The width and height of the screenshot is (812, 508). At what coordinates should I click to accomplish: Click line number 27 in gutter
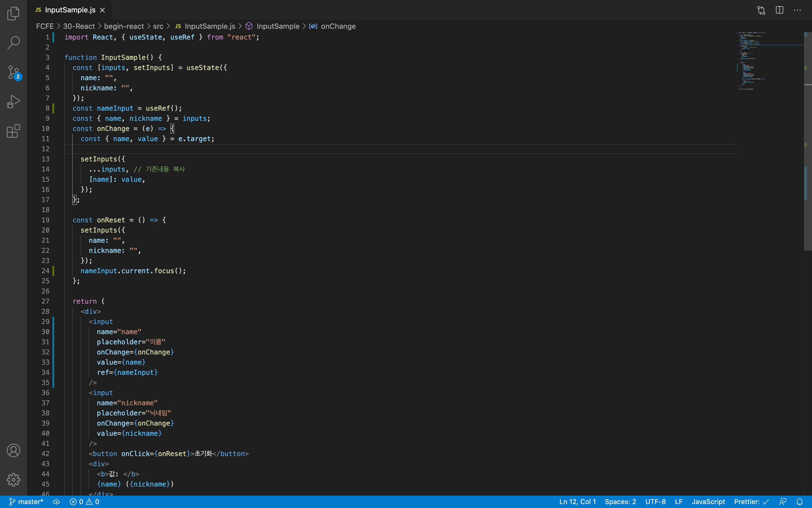(x=45, y=301)
